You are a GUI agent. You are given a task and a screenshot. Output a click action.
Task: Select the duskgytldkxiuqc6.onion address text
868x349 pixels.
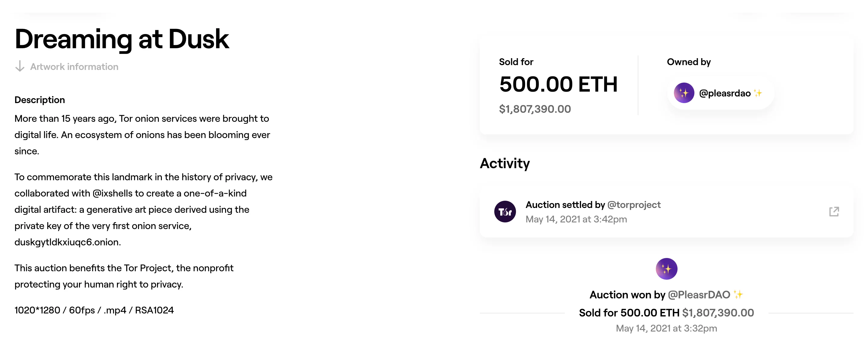pyautogui.click(x=68, y=242)
